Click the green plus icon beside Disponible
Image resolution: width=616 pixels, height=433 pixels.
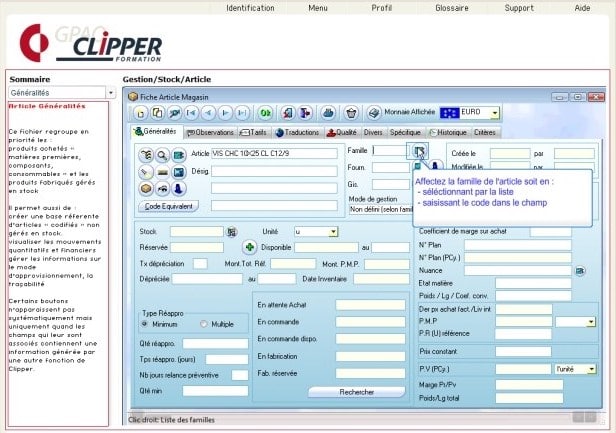(249, 247)
